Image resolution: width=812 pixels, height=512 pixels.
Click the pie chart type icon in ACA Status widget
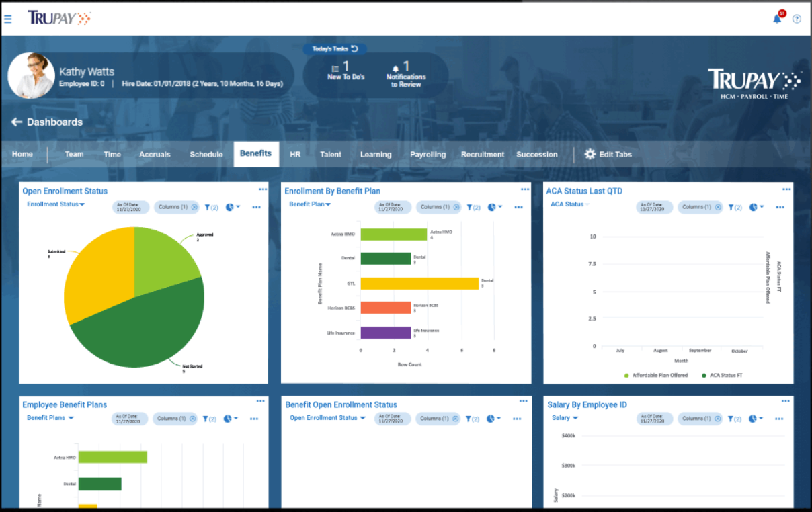753,207
